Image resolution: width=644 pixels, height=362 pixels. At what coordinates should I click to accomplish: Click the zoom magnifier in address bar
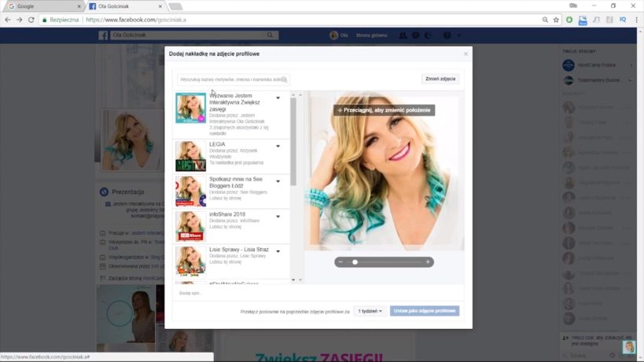pyautogui.click(x=545, y=20)
